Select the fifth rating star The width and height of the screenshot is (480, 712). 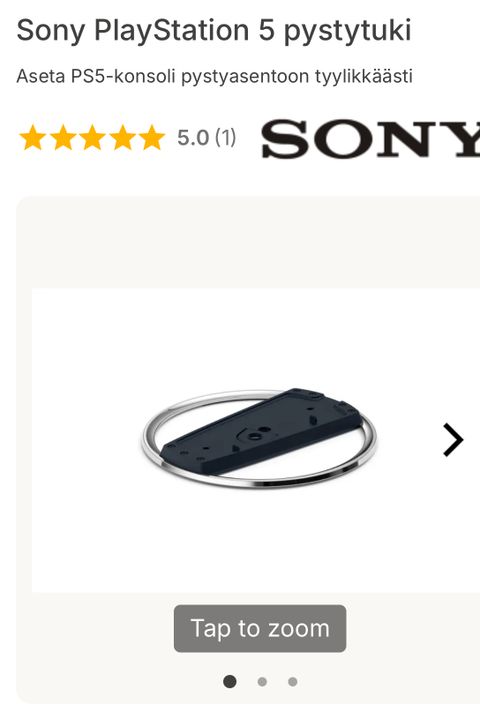coord(152,138)
